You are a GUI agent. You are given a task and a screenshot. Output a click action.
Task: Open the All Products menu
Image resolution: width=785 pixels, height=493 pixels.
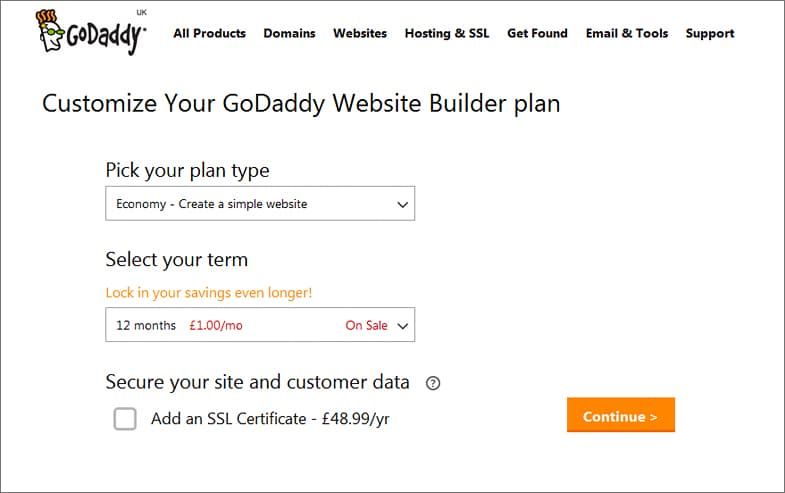(x=209, y=34)
